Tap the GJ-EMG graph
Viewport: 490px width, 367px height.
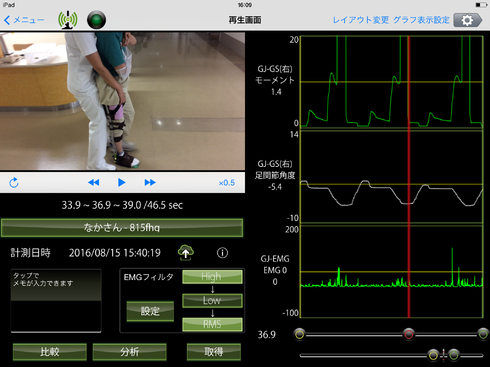(392, 272)
